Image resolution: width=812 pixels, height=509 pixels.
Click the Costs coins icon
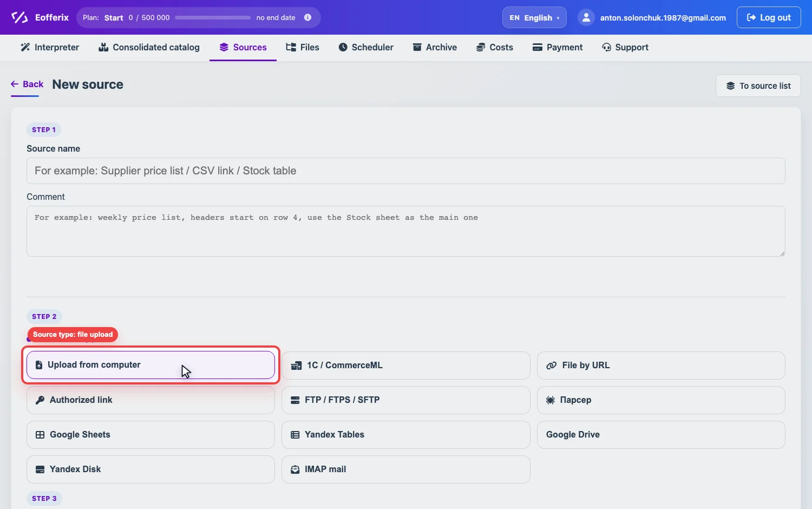tap(480, 47)
